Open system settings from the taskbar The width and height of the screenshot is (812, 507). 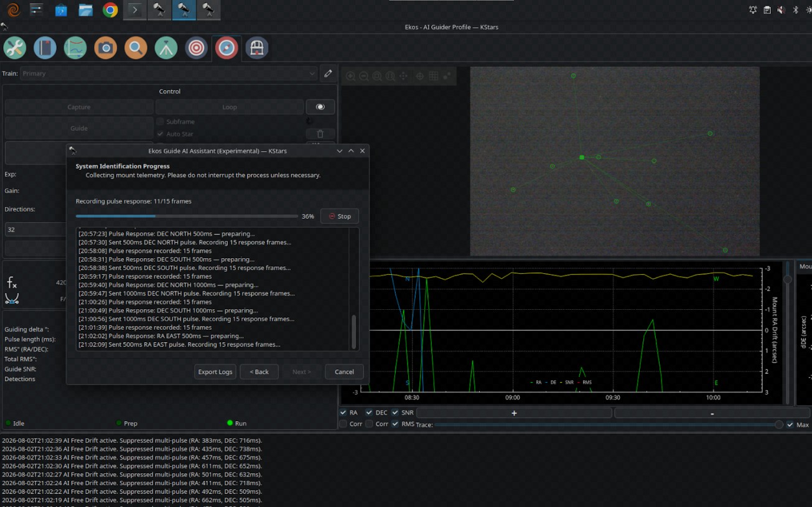point(36,10)
